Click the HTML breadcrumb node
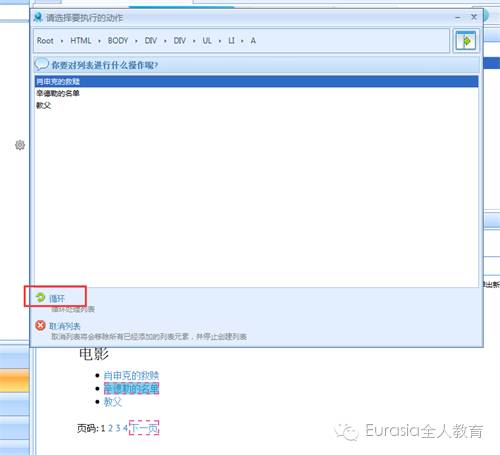Image resolution: width=500 pixels, height=455 pixels. tap(81, 41)
